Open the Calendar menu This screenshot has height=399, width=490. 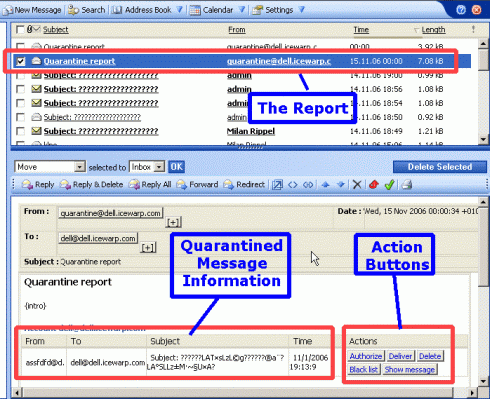218,10
